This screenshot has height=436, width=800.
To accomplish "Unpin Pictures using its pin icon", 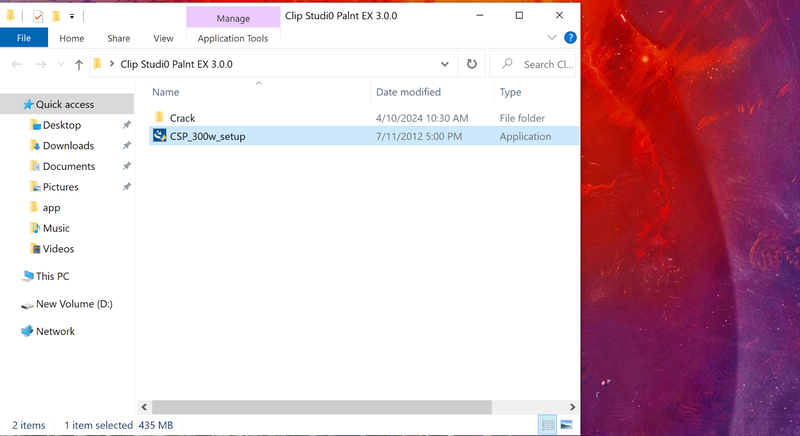I will pyautogui.click(x=127, y=187).
